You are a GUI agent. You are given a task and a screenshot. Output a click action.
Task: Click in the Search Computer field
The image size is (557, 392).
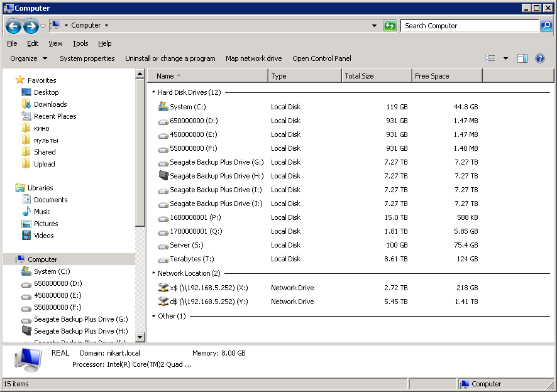(x=468, y=26)
